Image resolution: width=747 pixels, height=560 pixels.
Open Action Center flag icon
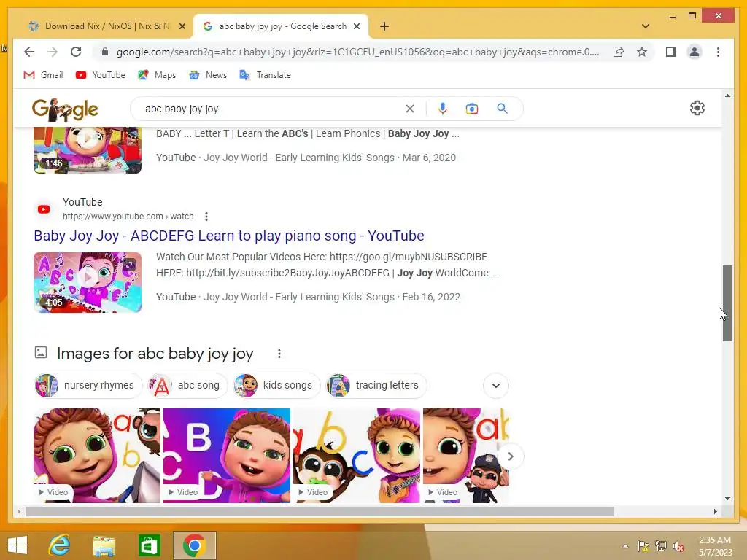pyautogui.click(x=643, y=546)
